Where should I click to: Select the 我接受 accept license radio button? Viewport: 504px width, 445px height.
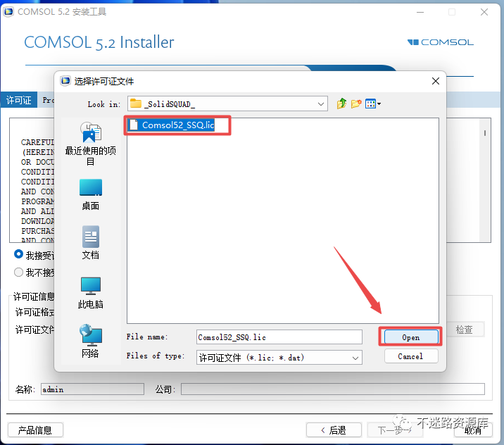point(18,254)
